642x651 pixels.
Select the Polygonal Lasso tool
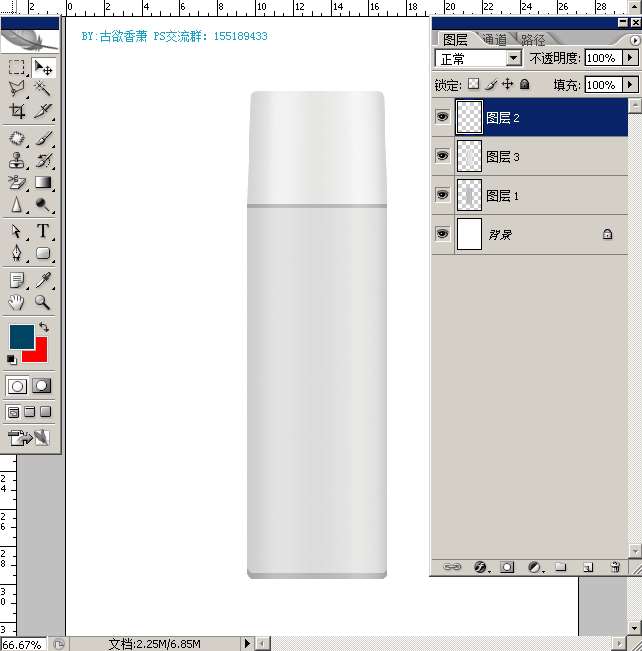pyautogui.click(x=17, y=88)
